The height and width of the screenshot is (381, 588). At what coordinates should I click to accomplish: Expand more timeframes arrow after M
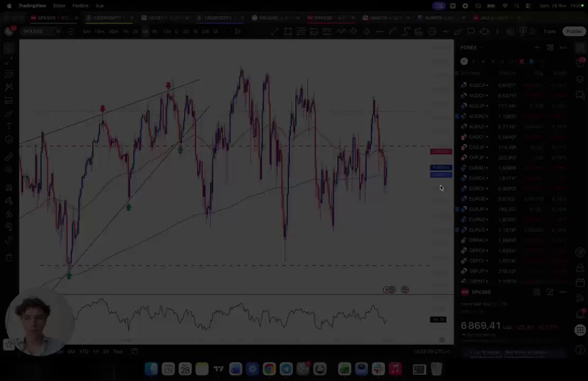[224, 32]
